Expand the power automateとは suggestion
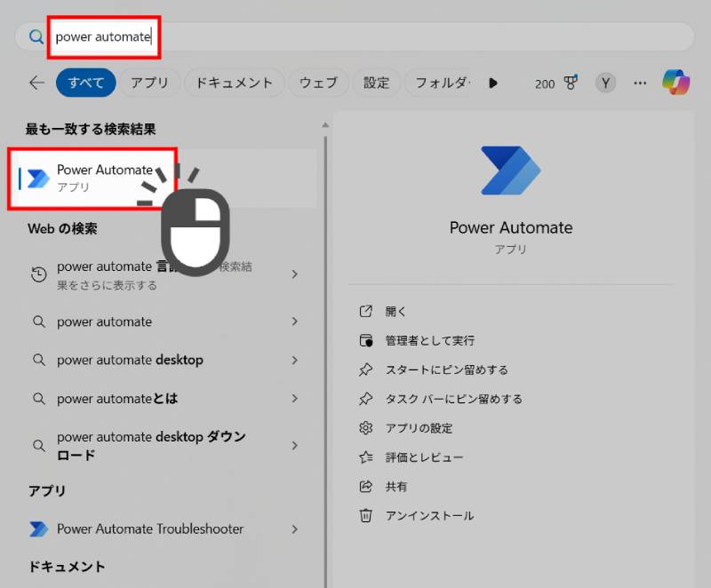 295,399
